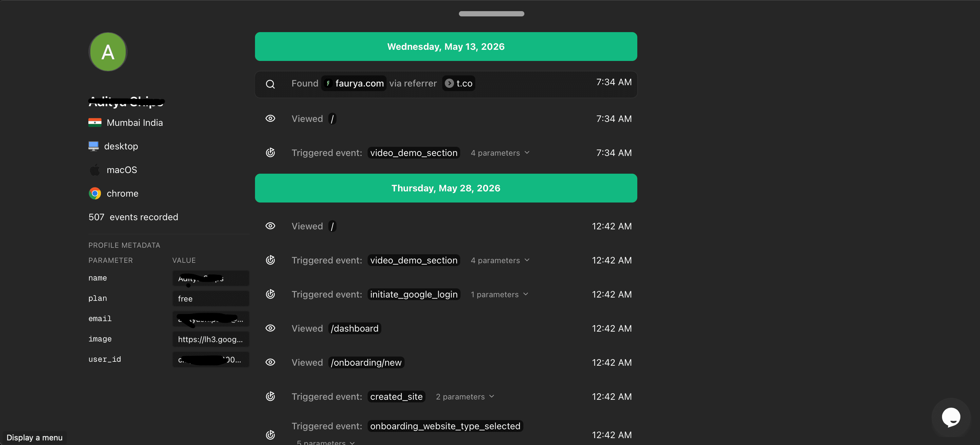Image resolution: width=980 pixels, height=445 pixels.
Task: Click the drag handle bar at top
Action: click(492, 14)
